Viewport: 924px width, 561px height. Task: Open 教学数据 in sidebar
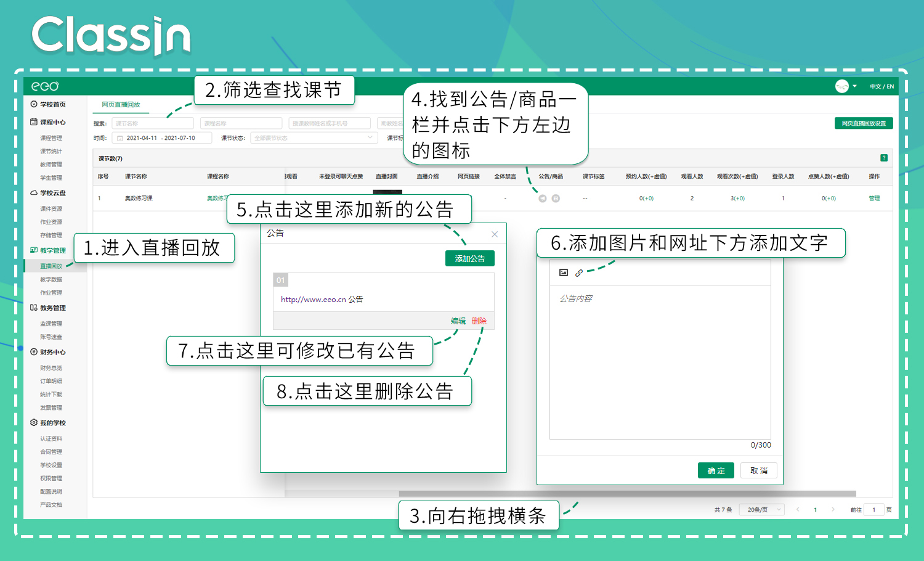(51, 279)
